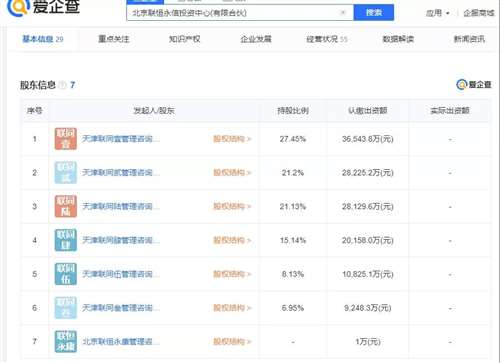Screen dimensions: 500x363
Task: Open the 企服商城 link
Action: [x=479, y=13]
